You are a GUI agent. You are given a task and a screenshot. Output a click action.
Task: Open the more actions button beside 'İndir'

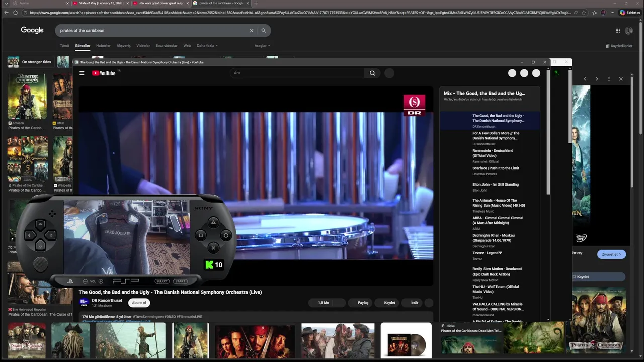[429, 303]
